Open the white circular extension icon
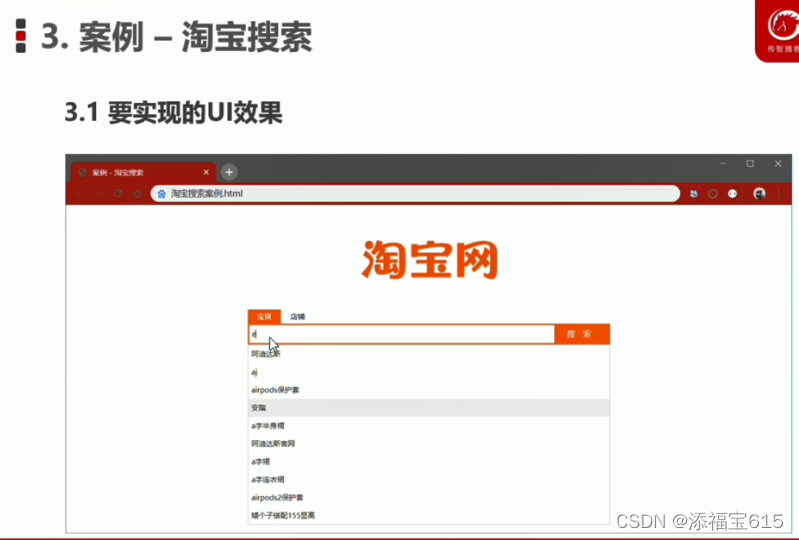 (732, 194)
